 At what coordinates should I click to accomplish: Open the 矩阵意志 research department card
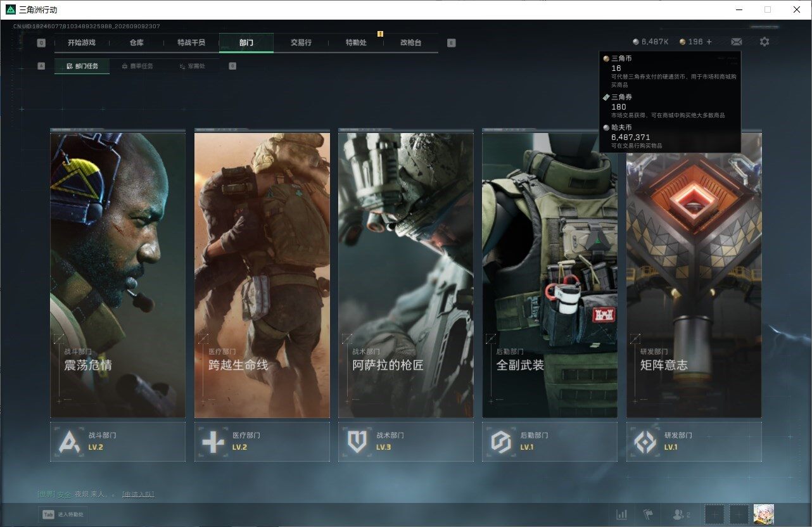[694, 275]
